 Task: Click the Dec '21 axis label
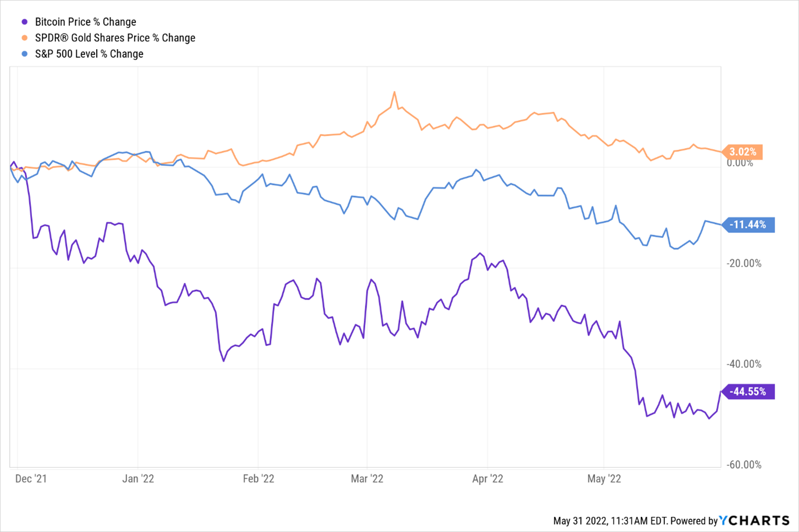(31, 479)
